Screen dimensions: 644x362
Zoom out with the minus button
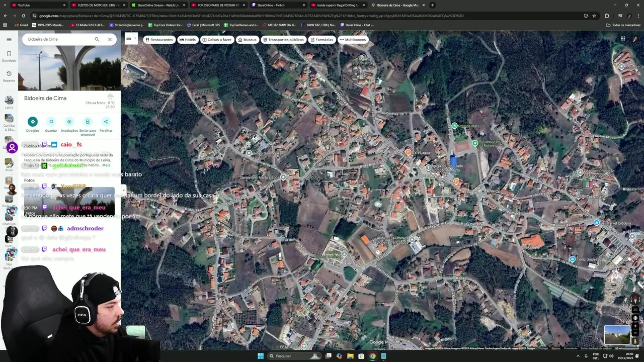pyautogui.click(x=635, y=333)
